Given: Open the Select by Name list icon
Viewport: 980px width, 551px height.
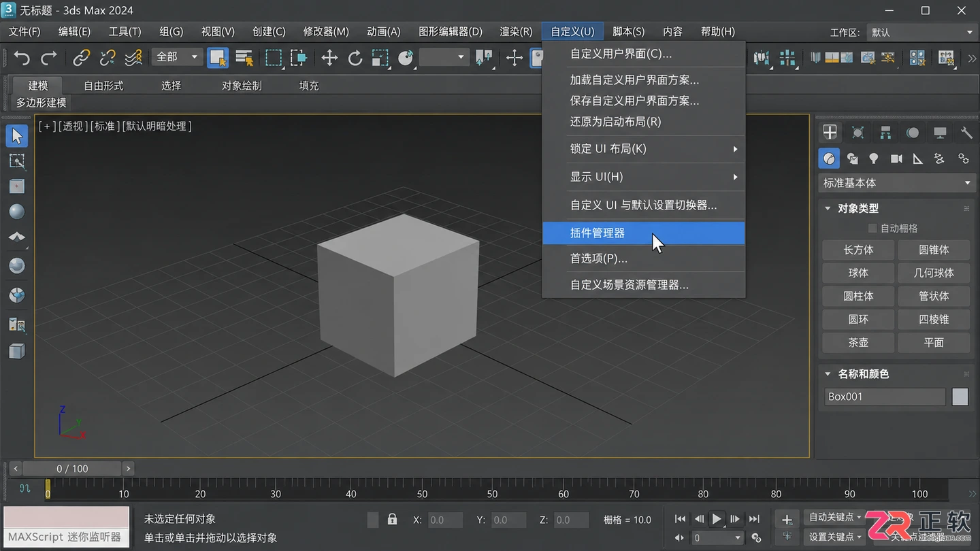Looking at the screenshot, I should click(x=244, y=58).
